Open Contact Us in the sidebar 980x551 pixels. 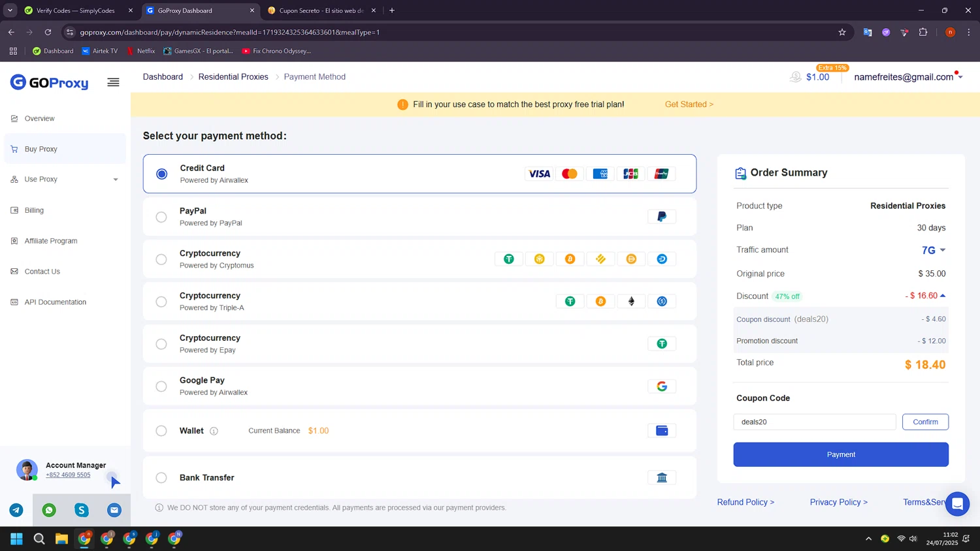(x=65, y=272)
